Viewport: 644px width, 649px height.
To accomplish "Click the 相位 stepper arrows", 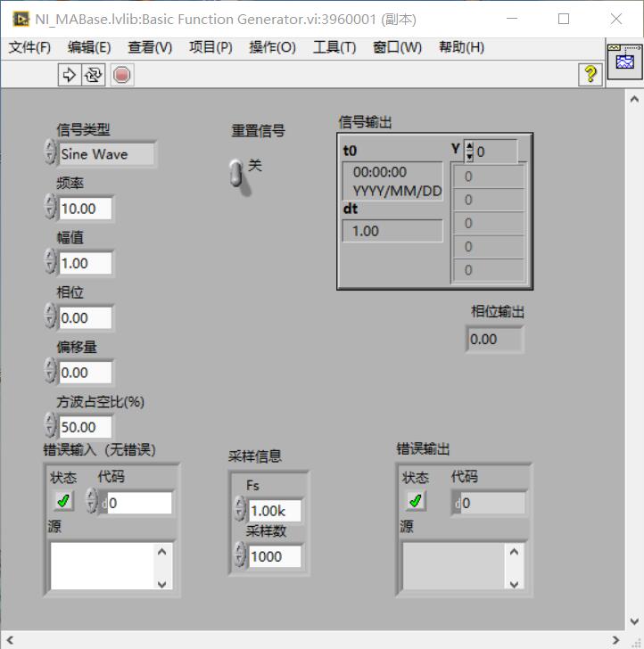I will click(50, 316).
